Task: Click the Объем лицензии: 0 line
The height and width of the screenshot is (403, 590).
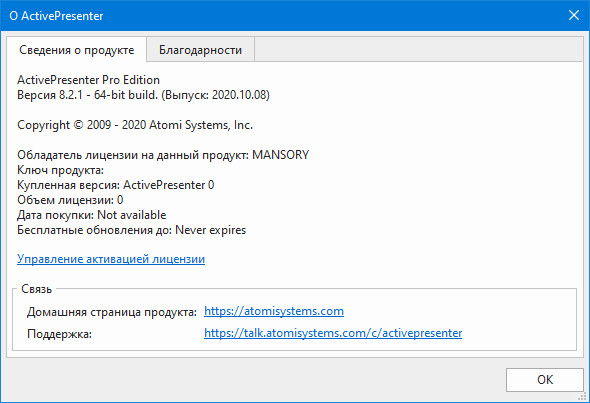Action: point(70,200)
